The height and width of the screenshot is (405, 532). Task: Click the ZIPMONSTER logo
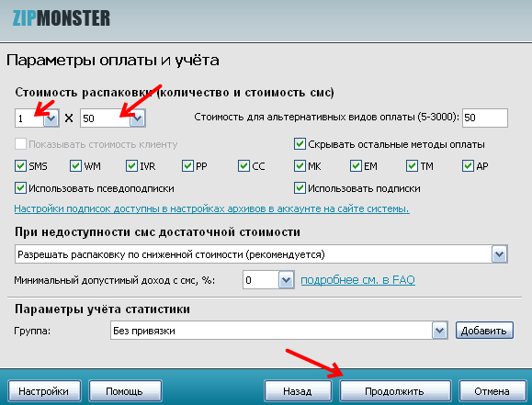click(62, 18)
